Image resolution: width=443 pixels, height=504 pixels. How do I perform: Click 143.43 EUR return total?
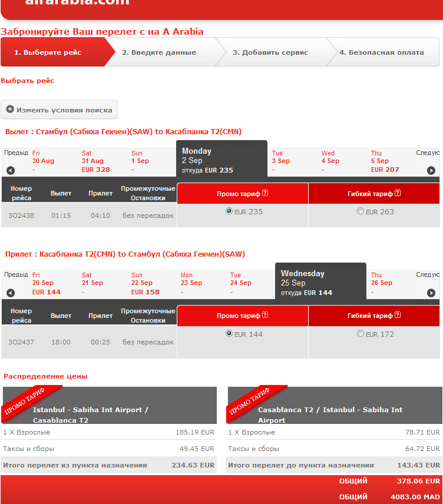click(418, 465)
